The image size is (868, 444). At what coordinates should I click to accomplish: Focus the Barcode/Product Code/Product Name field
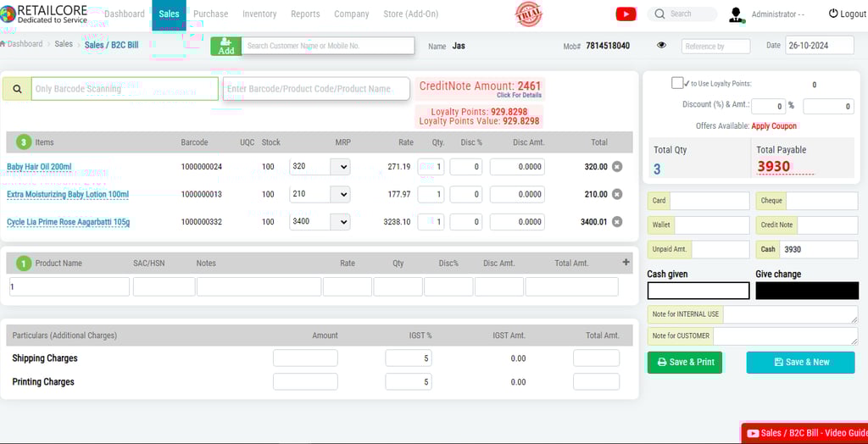point(316,89)
